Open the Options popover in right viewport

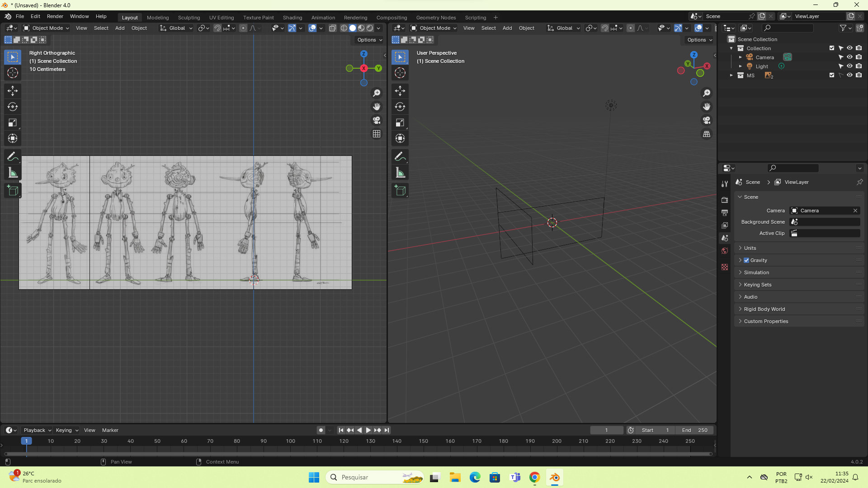point(699,40)
